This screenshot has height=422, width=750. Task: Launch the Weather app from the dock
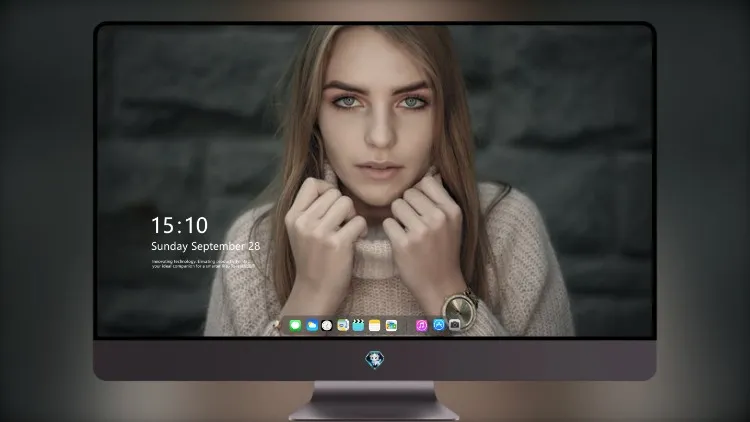click(x=312, y=326)
